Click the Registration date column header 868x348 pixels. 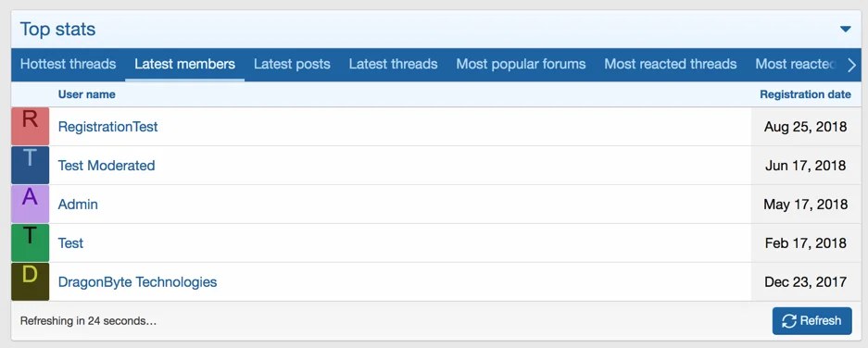(805, 94)
